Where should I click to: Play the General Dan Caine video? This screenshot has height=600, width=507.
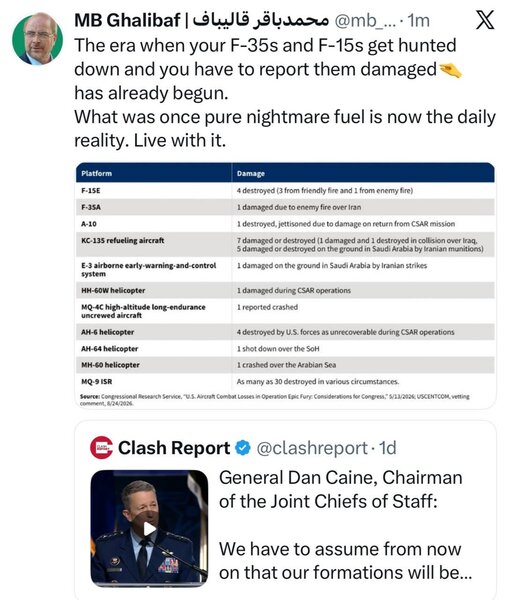[149, 528]
